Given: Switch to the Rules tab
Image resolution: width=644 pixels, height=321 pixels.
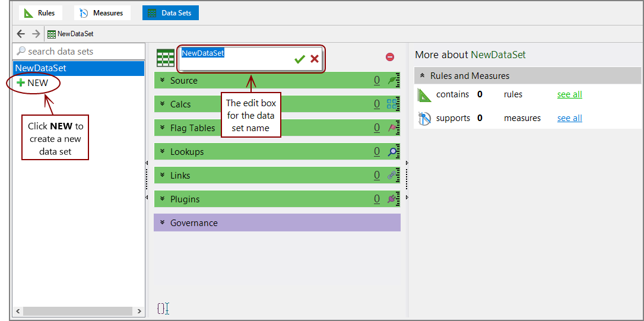Looking at the screenshot, I should (40, 13).
